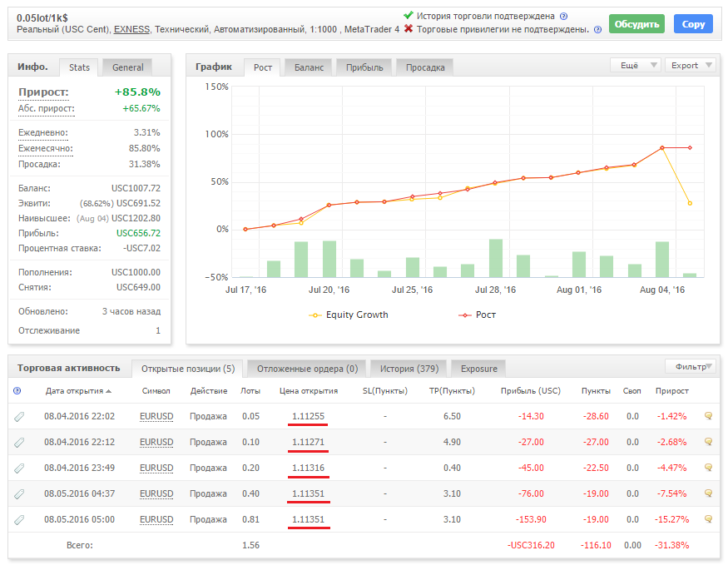
Task: Open the Отложенные ордера (0) tab
Action: [307, 369]
